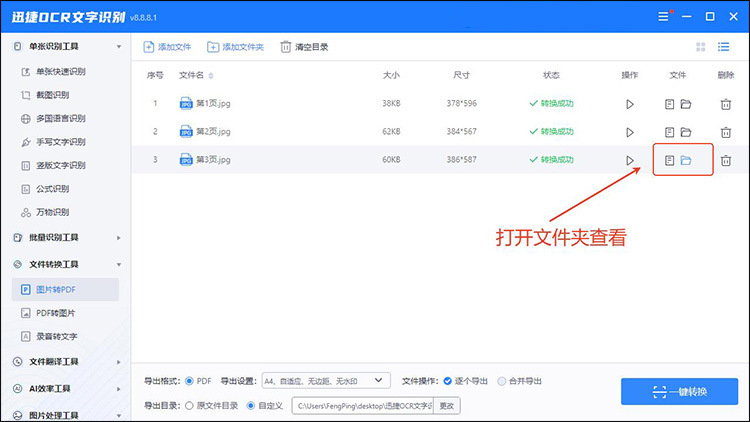Click the export path input field
The image size is (750, 422).
tap(363, 406)
